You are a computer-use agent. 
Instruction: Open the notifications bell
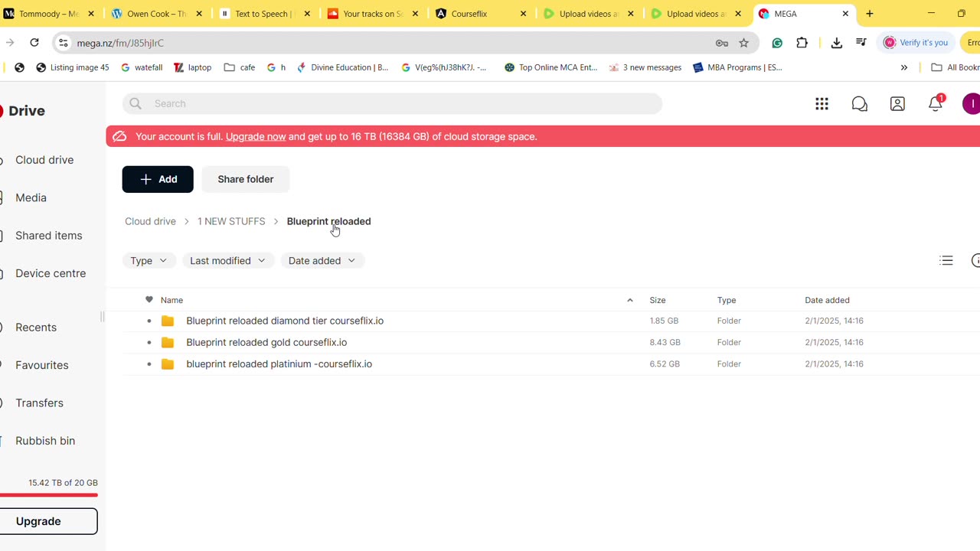[936, 104]
